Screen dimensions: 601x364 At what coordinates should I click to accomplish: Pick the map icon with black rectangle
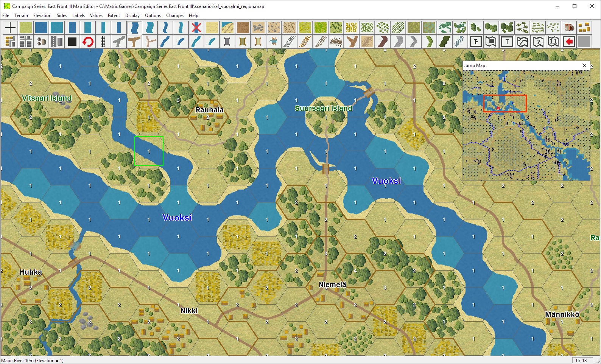491,41
